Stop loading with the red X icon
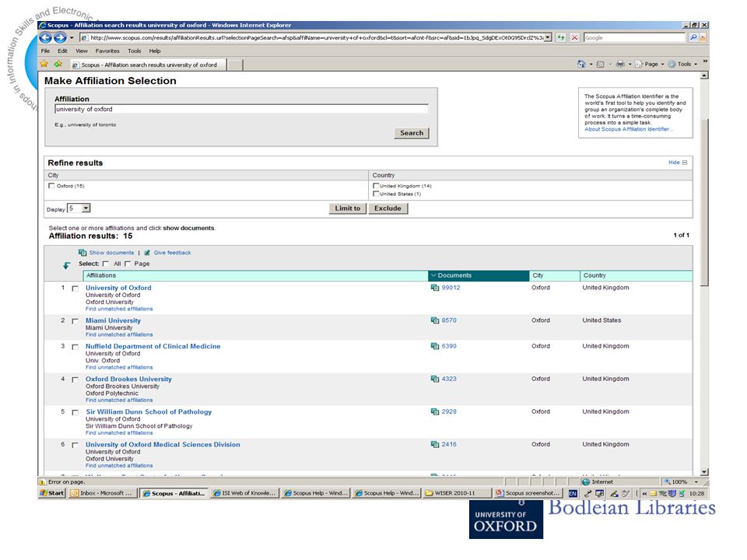Viewport: 747px width, 560px height. pos(574,37)
